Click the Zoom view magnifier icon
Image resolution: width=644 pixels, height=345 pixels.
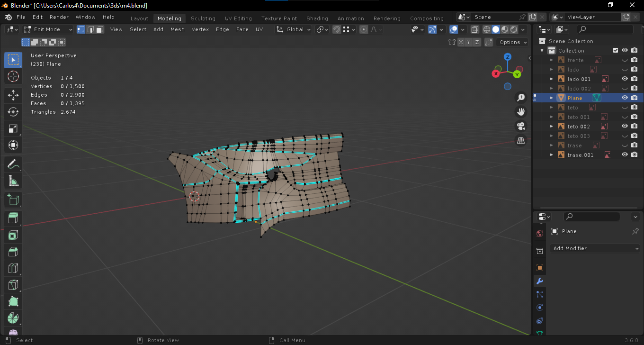[521, 98]
